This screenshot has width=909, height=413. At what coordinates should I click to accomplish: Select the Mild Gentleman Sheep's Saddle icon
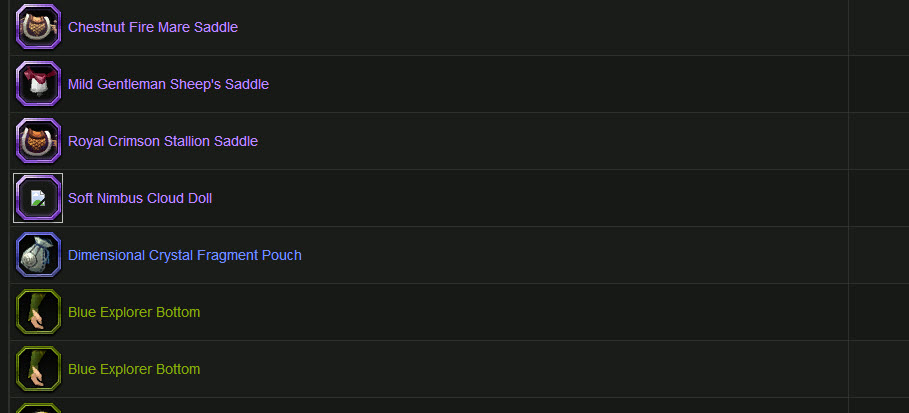click(38, 84)
